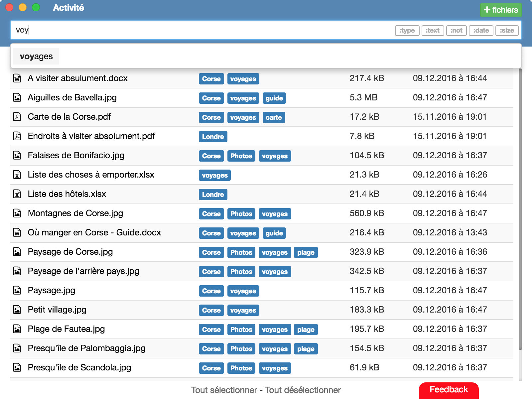
Task: Click the Excel icon beside Liste des hôtels.xlsx
Action: coord(17,194)
